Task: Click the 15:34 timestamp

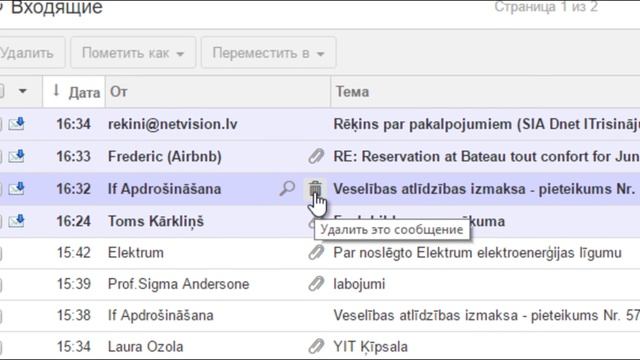Action: [x=73, y=347]
